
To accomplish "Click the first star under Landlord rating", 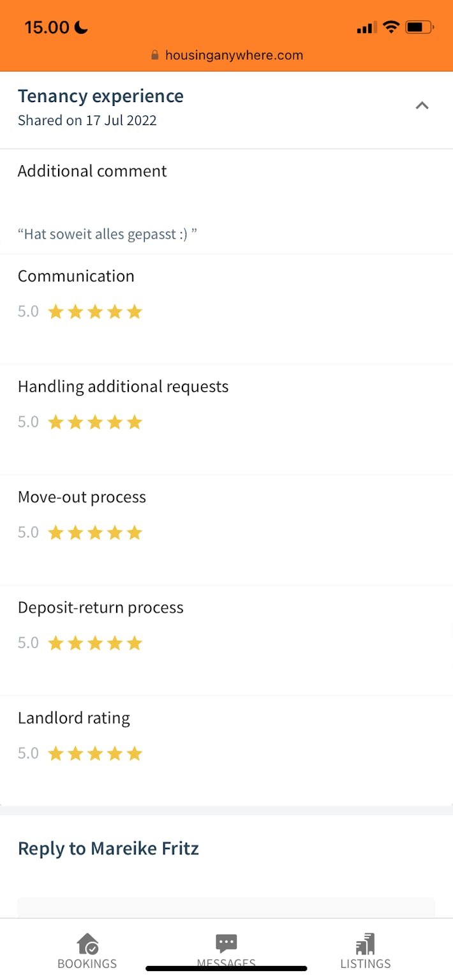I will click(x=56, y=754).
